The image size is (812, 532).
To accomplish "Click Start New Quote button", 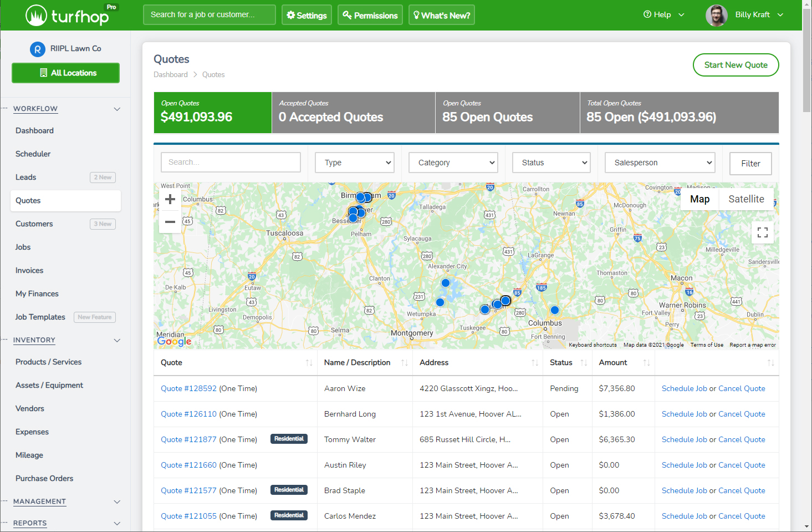I will pos(736,65).
